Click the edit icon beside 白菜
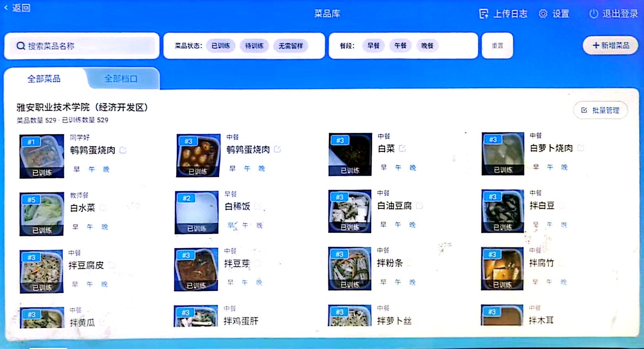 click(403, 148)
